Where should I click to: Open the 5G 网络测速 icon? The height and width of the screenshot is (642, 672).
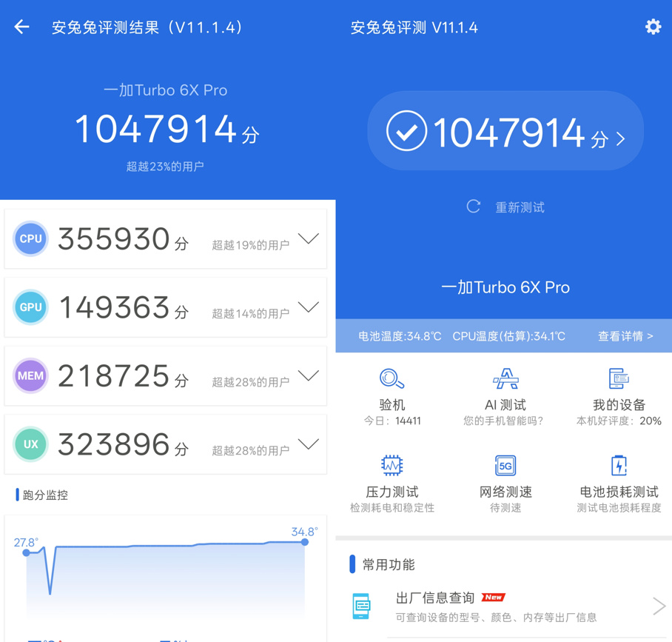click(x=505, y=465)
